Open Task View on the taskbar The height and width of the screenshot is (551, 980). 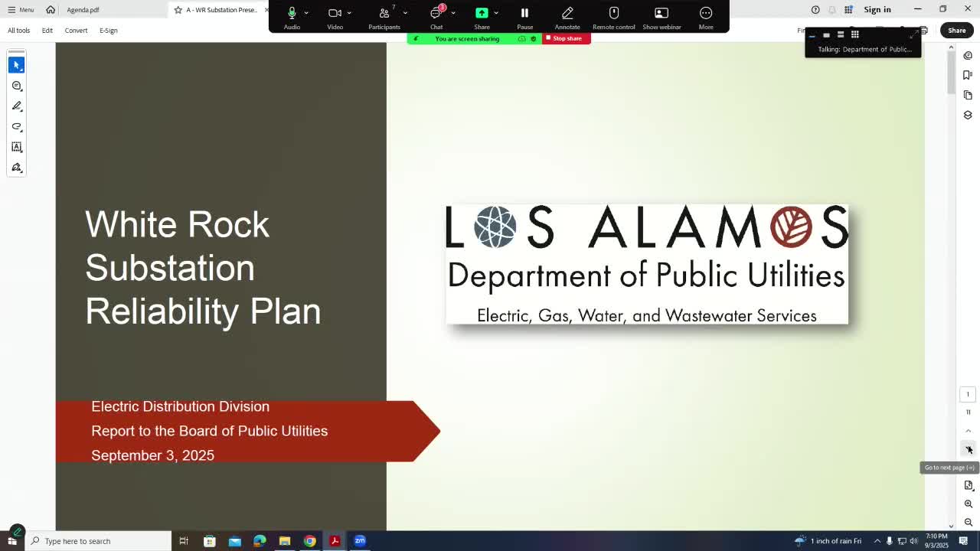[184, 541]
